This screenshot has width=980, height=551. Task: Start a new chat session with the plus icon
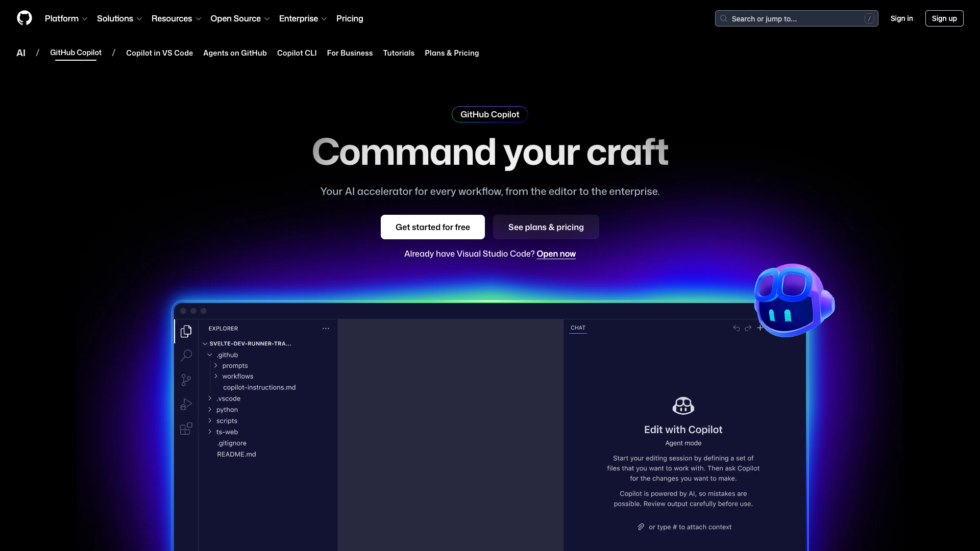coord(760,328)
